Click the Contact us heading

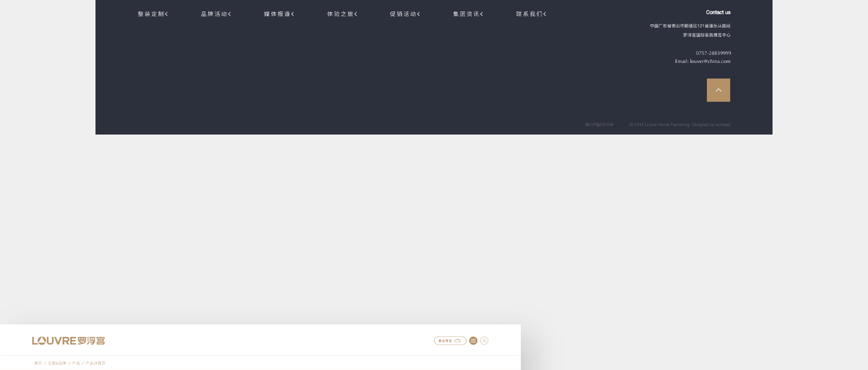point(718,12)
